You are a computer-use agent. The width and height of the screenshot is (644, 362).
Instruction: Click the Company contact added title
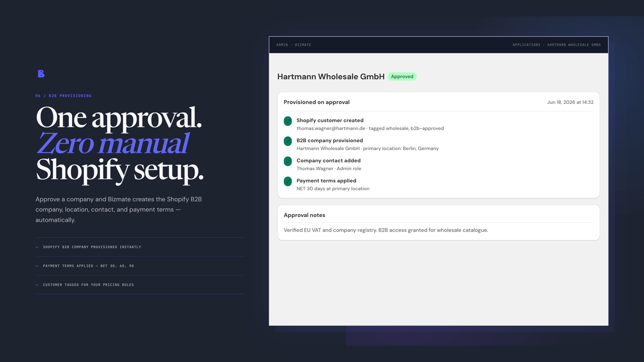pyautogui.click(x=328, y=160)
